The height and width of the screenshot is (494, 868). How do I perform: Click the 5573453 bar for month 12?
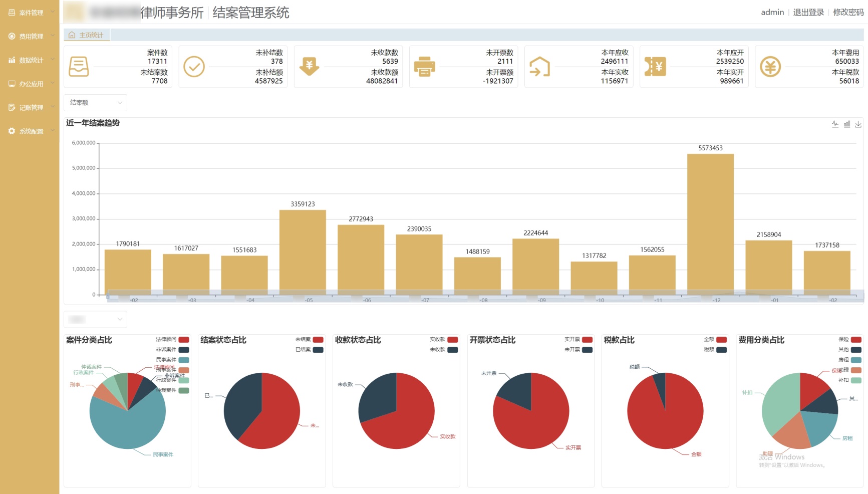[710, 224]
